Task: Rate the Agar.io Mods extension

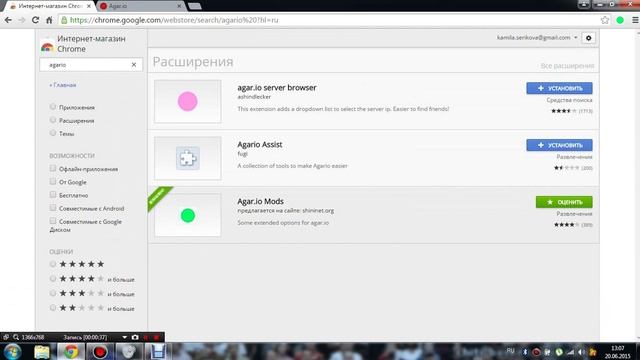Action: (x=564, y=202)
